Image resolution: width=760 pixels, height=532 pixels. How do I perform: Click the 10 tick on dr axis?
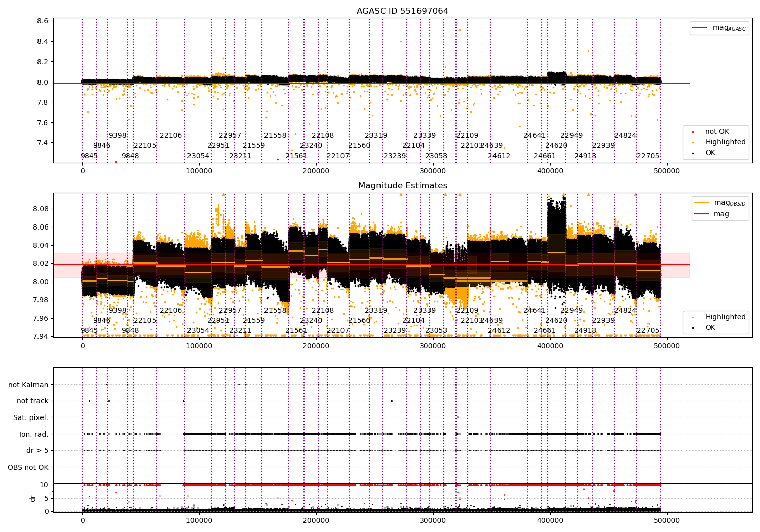(x=44, y=485)
